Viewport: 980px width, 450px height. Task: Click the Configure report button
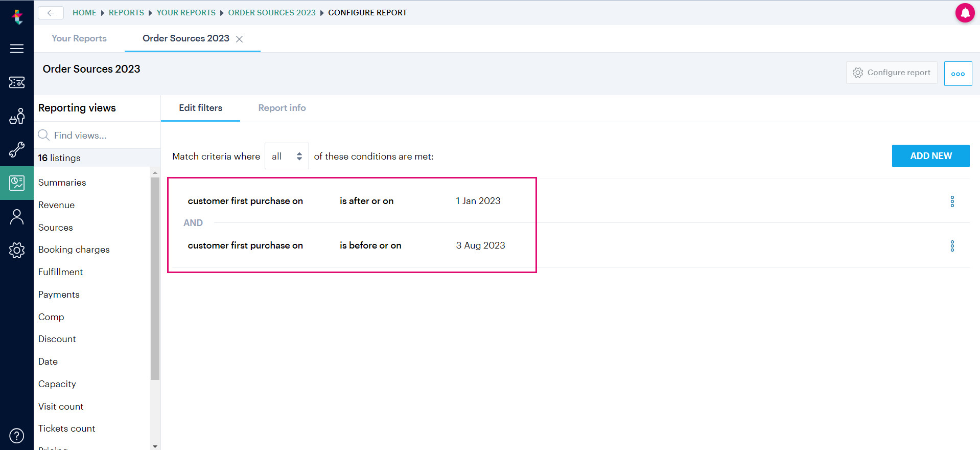(892, 73)
